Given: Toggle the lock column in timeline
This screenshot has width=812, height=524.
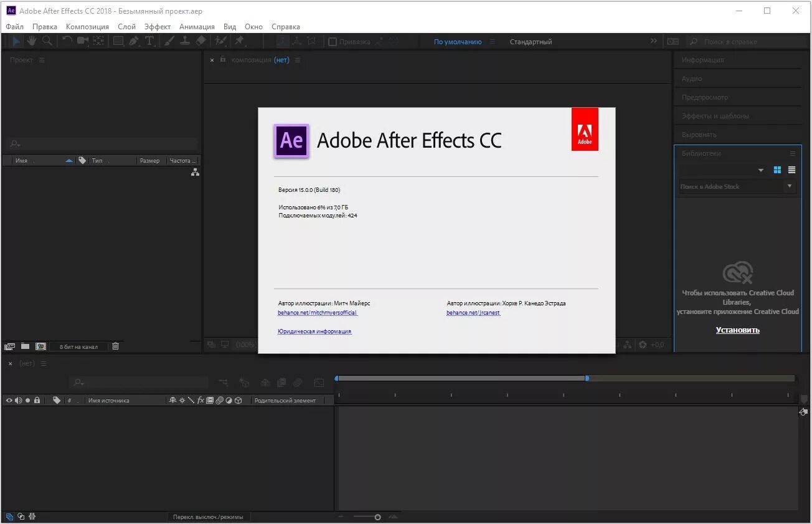Looking at the screenshot, I should pos(37,400).
